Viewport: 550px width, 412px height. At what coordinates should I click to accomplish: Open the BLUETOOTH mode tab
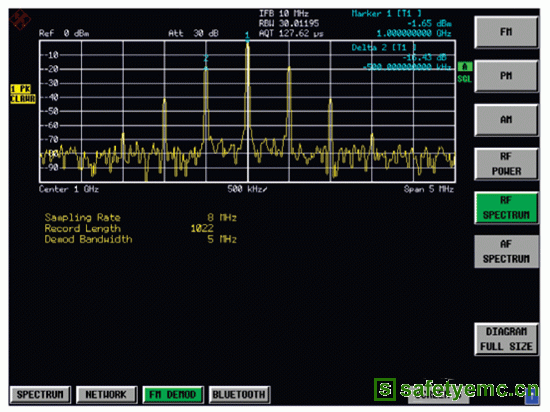pos(239,394)
